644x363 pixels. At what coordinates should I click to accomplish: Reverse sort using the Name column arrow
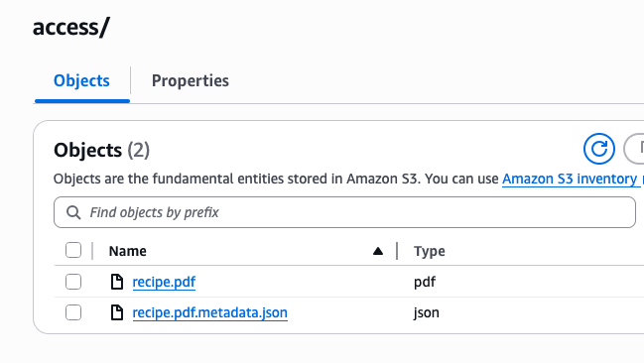tap(378, 251)
